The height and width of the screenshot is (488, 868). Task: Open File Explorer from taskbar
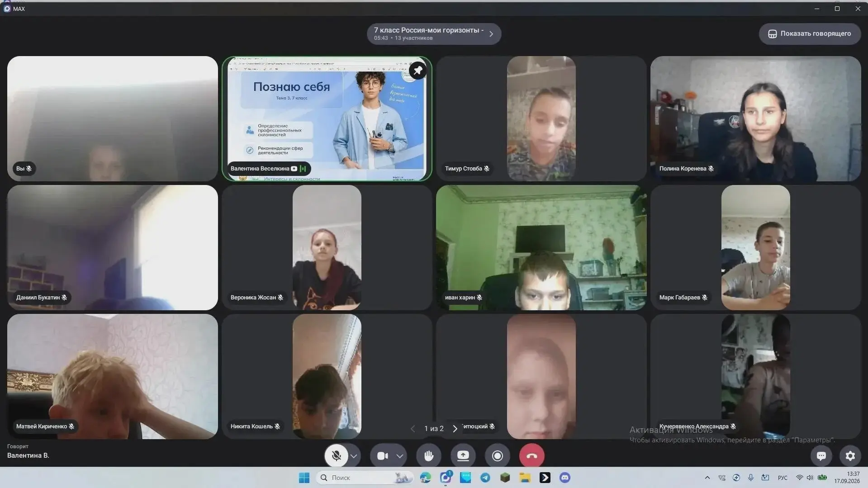[525, 478]
